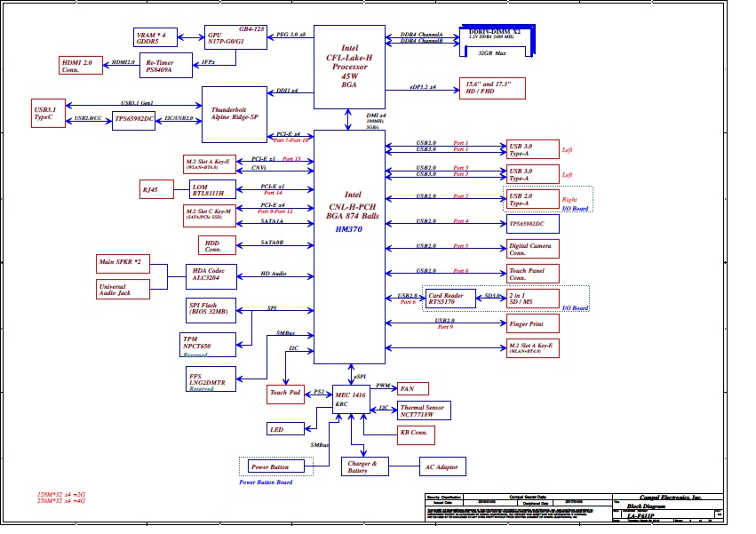Select the LOM RTL8111H block
Viewport: 756px width, 534px height.
pyautogui.click(x=212, y=189)
